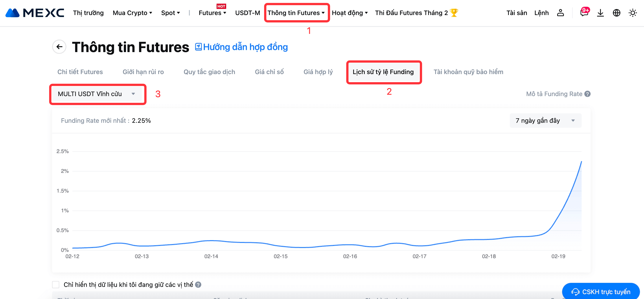Click CSKH trực tuyến support button

pos(601,292)
